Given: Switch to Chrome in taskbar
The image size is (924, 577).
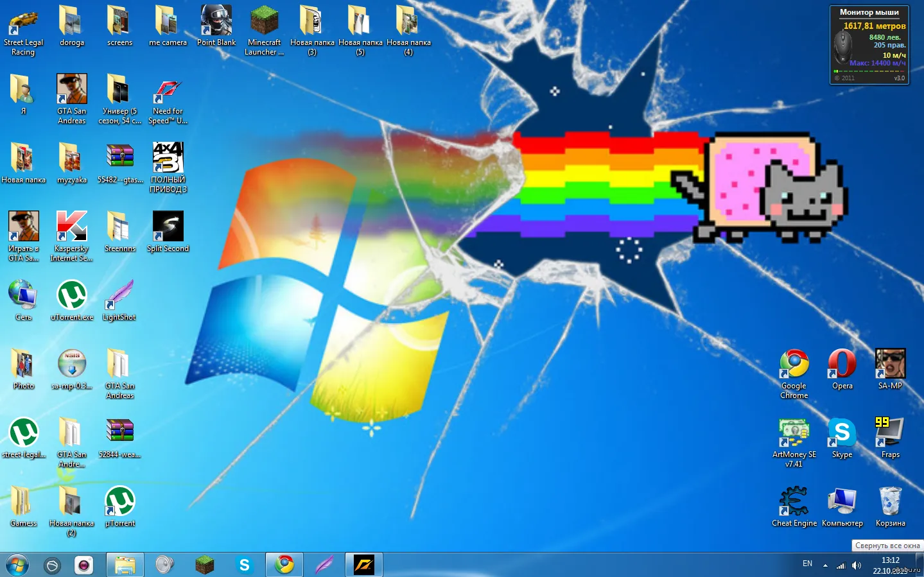Looking at the screenshot, I should coord(284,565).
